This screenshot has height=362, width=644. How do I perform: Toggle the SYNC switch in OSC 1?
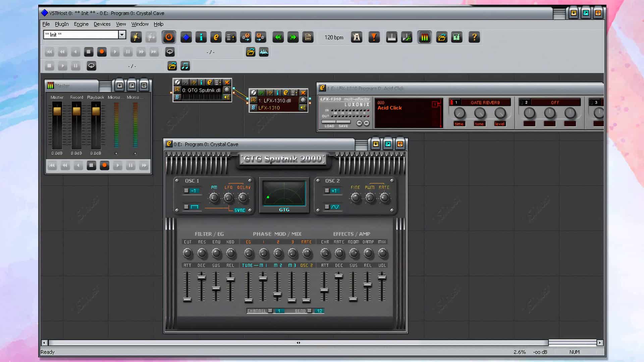coord(239,210)
